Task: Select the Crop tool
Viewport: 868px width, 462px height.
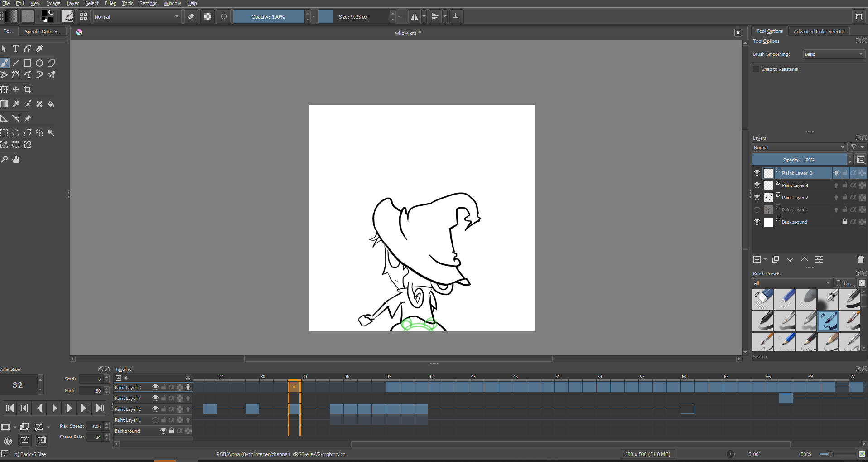Action: coord(28,89)
